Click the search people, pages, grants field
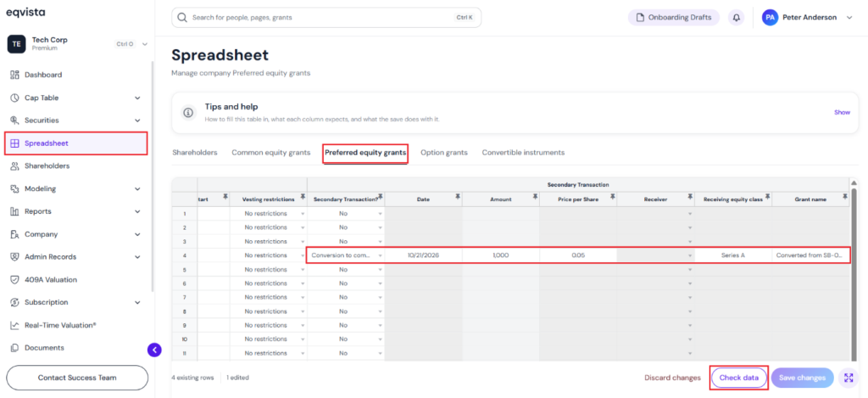The width and height of the screenshot is (868, 398). coord(326,18)
